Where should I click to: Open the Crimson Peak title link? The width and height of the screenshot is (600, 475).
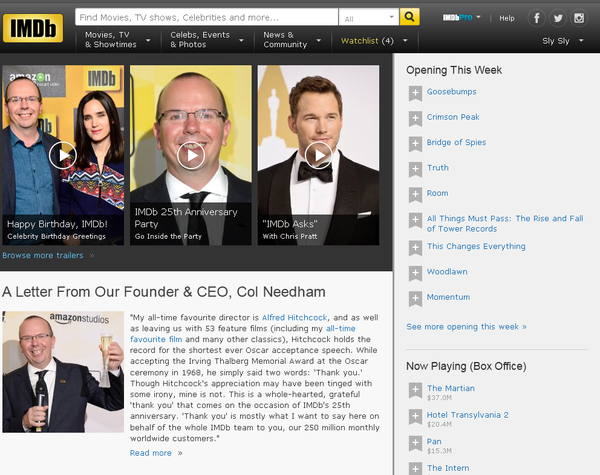click(453, 117)
